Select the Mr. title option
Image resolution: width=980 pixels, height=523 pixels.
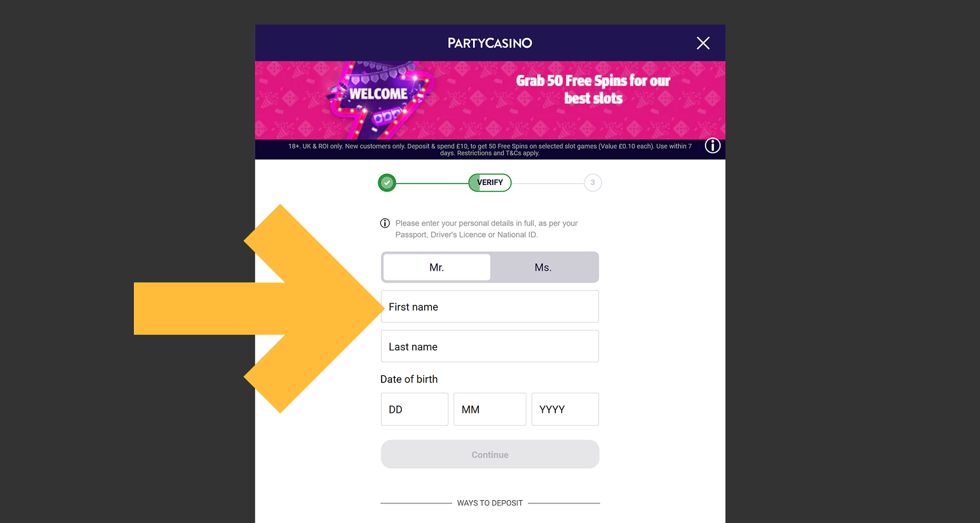point(436,267)
